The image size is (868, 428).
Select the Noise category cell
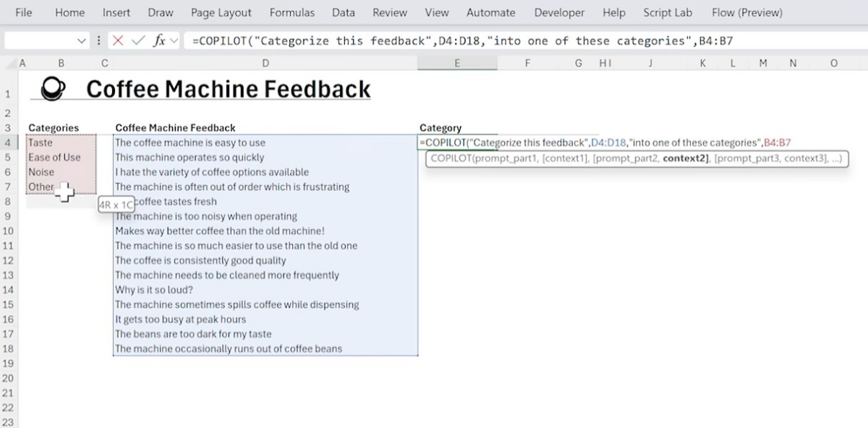(x=61, y=172)
